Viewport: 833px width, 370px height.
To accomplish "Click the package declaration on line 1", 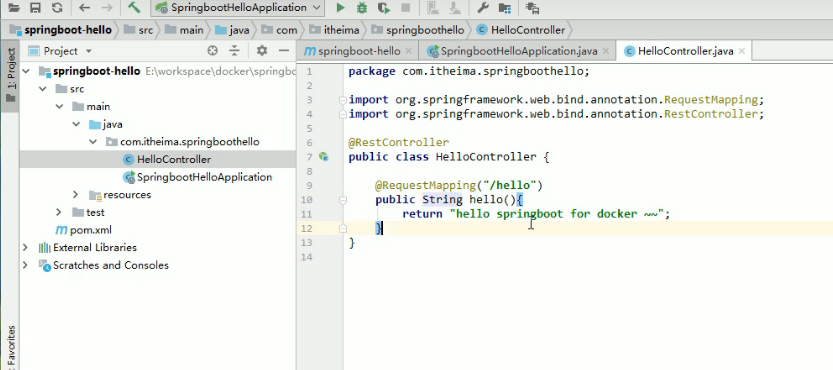I will click(469, 71).
